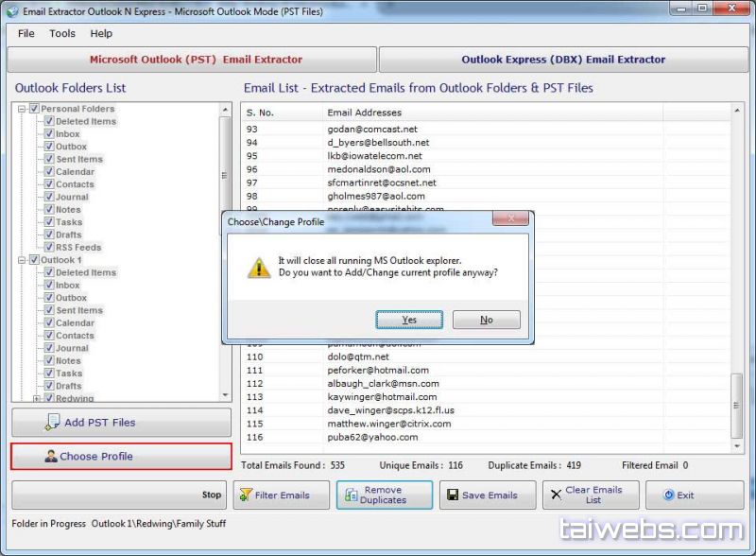Image resolution: width=756 pixels, height=556 pixels.
Task: Collapse the Outlook 1 tree node
Action: coord(22,260)
